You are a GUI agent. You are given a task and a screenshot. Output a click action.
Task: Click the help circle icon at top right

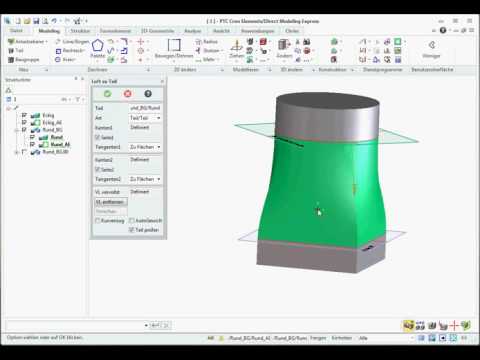443,30
